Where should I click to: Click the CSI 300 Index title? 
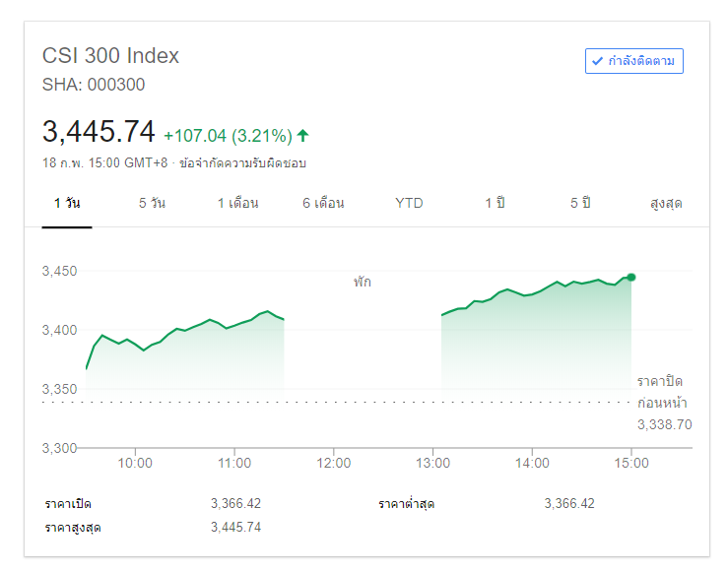point(110,56)
